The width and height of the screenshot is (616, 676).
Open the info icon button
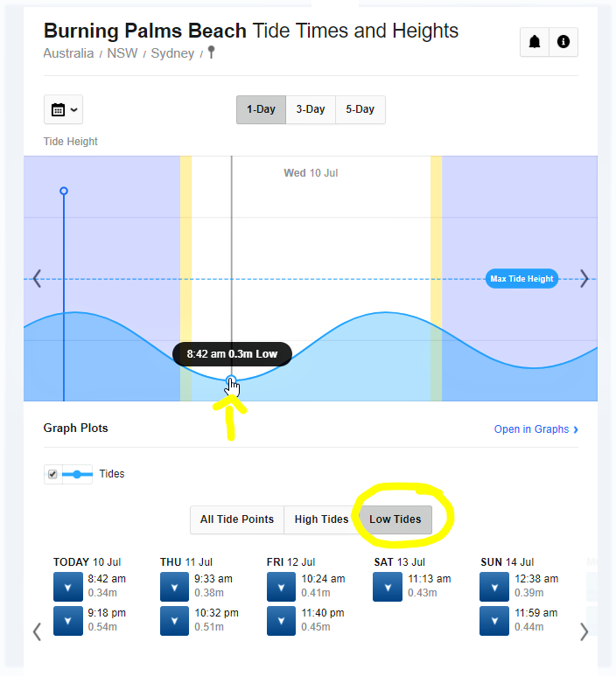563,42
